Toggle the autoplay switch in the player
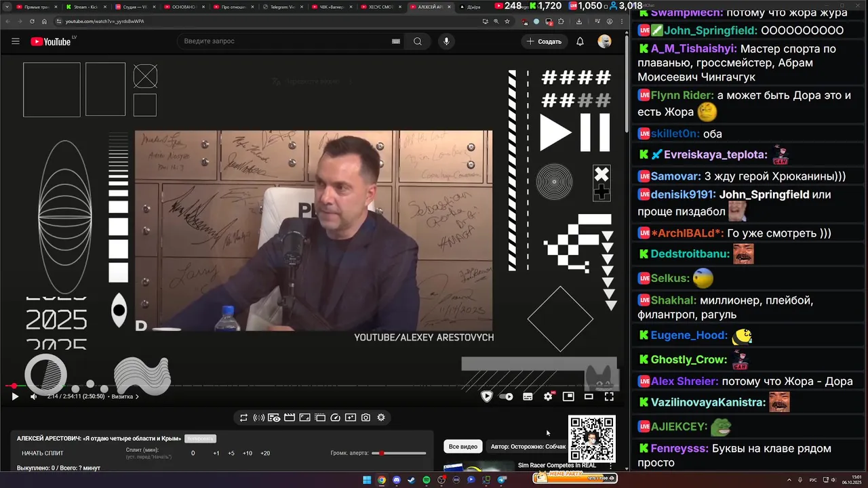 pos(506,396)
